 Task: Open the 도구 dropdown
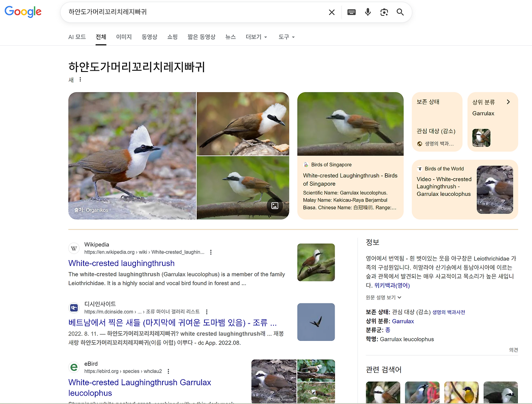tap(286, 37)
